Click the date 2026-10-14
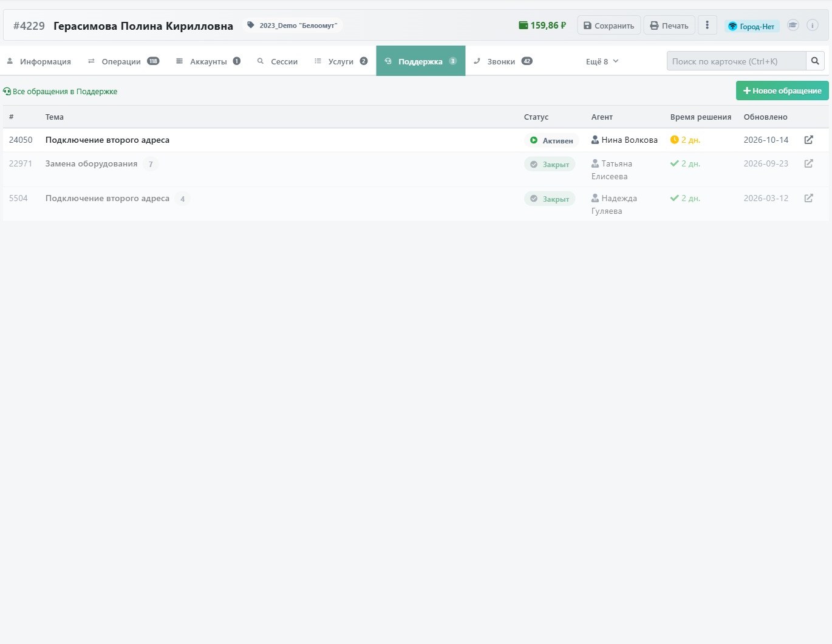Viewport: 832px width, 644px height. tap(766, 140)
